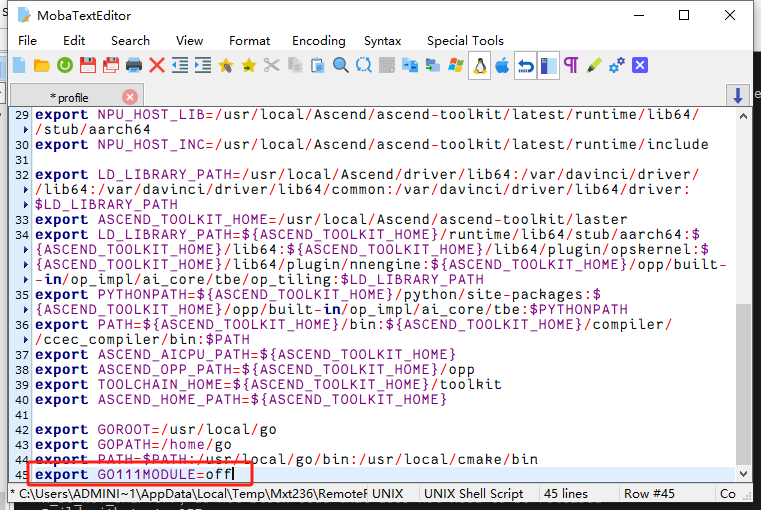Click TOOLCHAIN_HOME on line 39

[161, 384]
